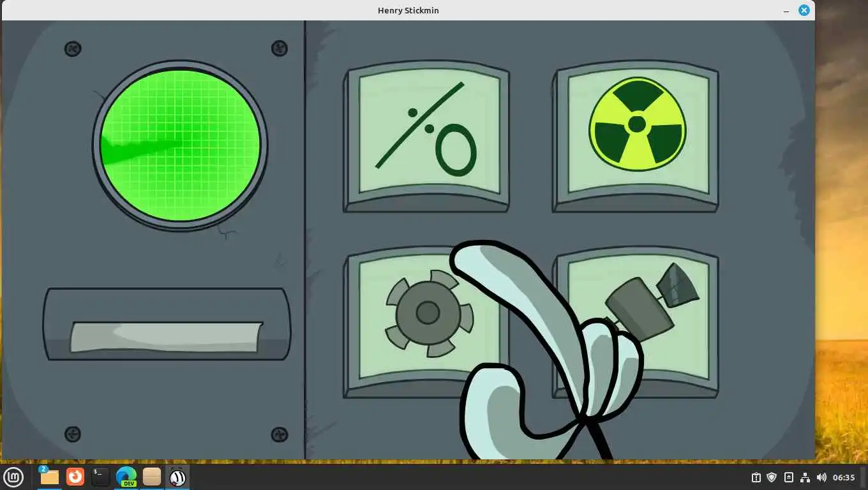Viewport: 868px width, 490px height.
Task: Open the Terminal from the taskbar
Action: [x=100, y=477]
